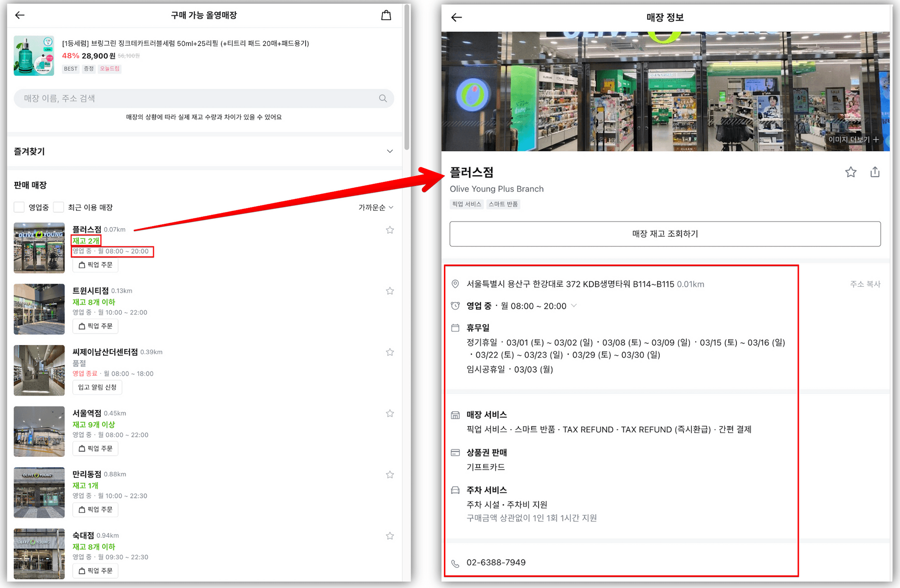Screen dimensions: 900x588
Task: Open the 만리동점 store thumbnail
Action: [39, 492]
